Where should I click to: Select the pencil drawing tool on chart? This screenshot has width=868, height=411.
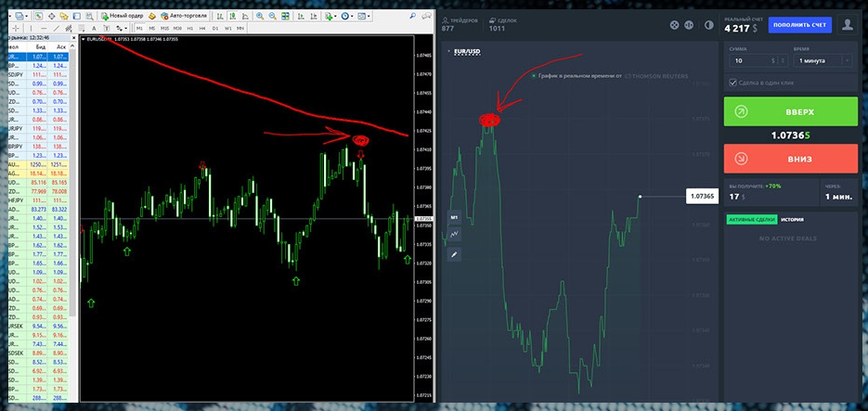tap(455, 253)
